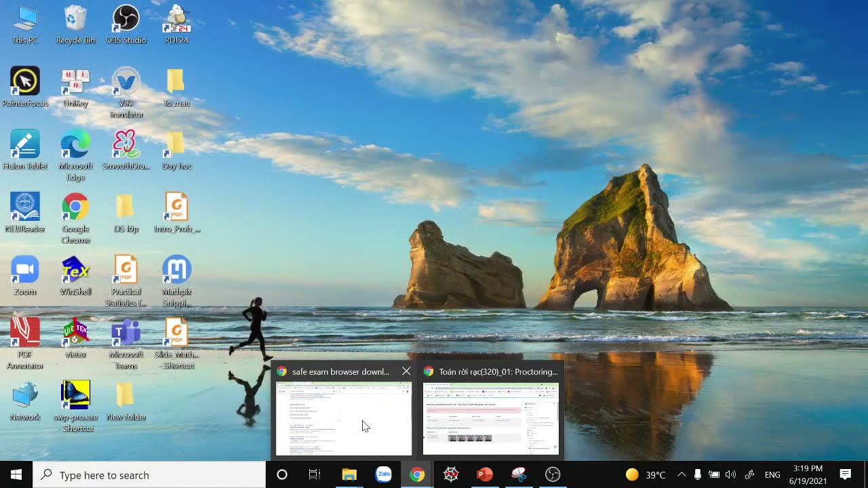868x488 pixels.
Task: Launch Mathpix Snipping shortcut
Action: pyautogui.click(x=176, y=281)
